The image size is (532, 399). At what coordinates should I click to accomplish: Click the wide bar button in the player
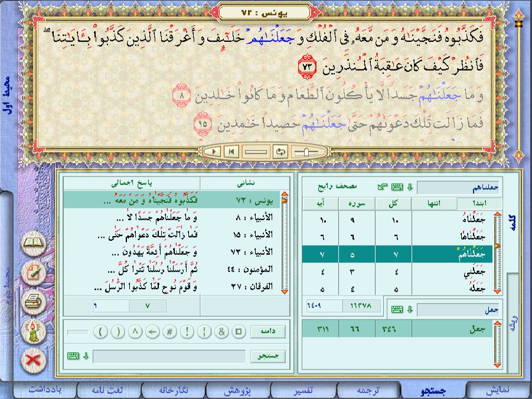point(256,152)
